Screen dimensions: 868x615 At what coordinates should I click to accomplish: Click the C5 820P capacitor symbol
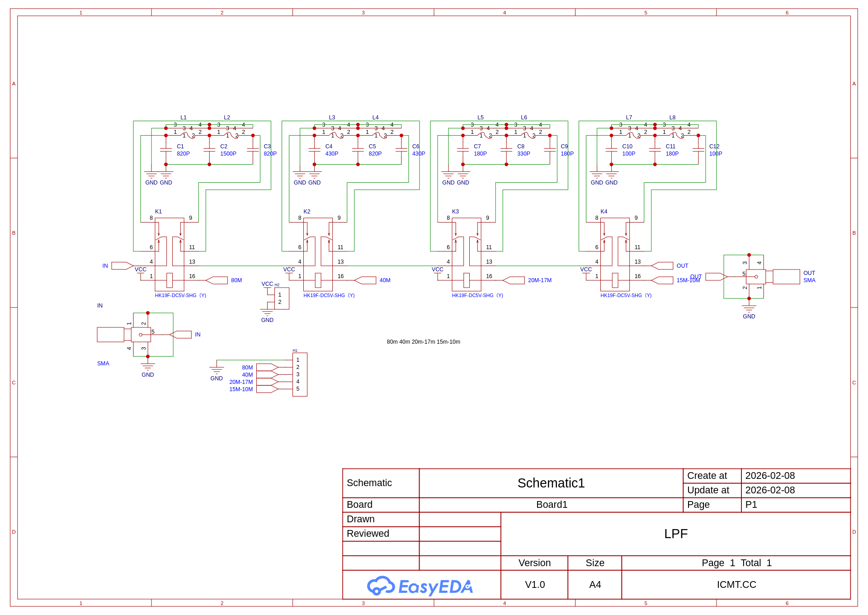(x=358, y=150)
